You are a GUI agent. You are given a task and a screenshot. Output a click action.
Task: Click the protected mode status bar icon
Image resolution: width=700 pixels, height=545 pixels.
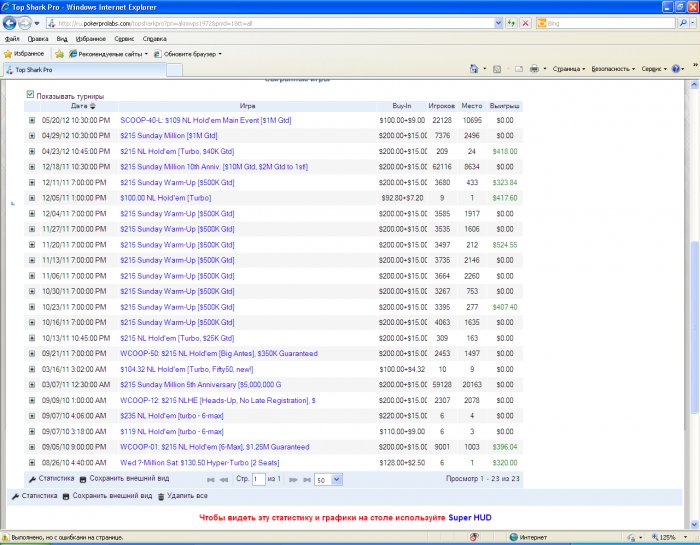tap(631, 537)
